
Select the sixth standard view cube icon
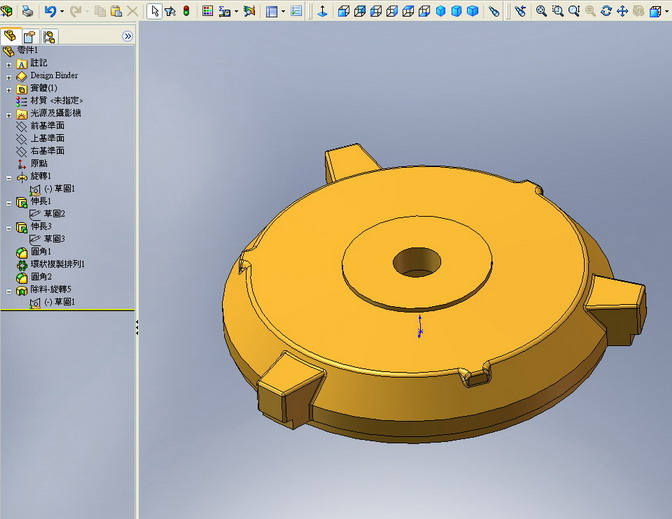[424, 11]
